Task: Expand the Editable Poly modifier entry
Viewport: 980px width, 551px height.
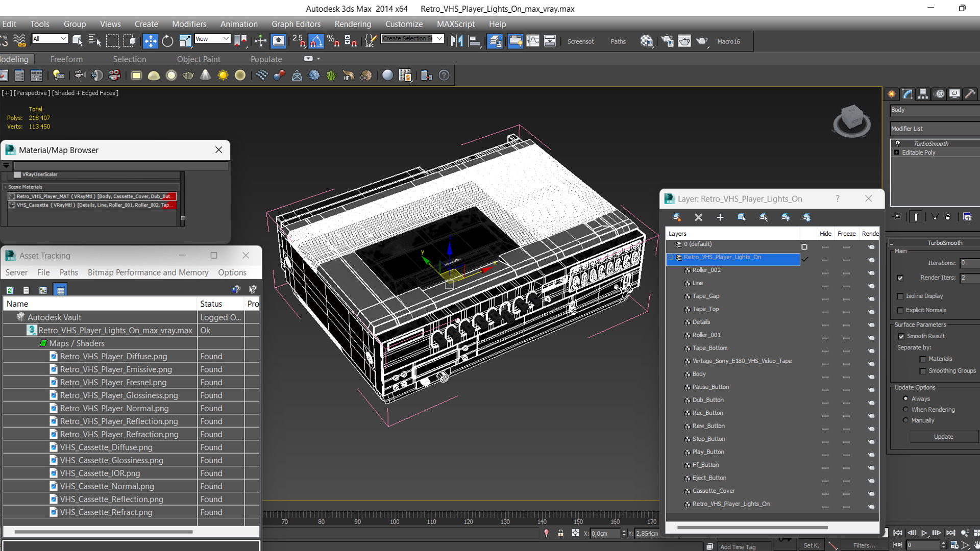Action: (x=897, y=153)
